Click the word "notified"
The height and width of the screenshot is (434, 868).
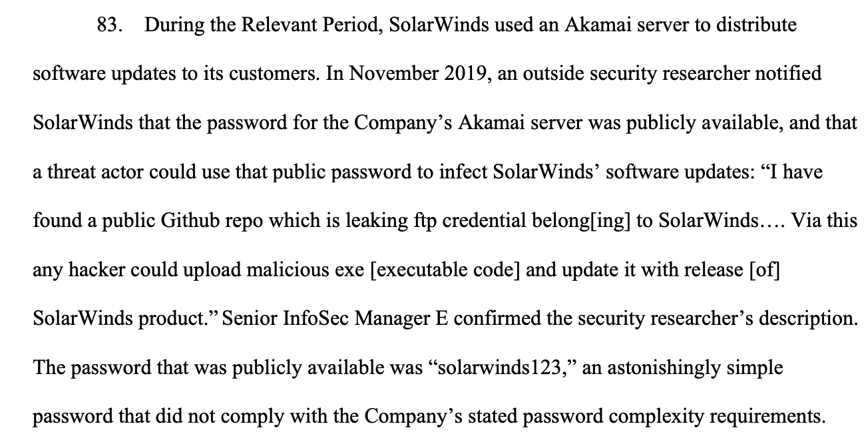point(790,75)
